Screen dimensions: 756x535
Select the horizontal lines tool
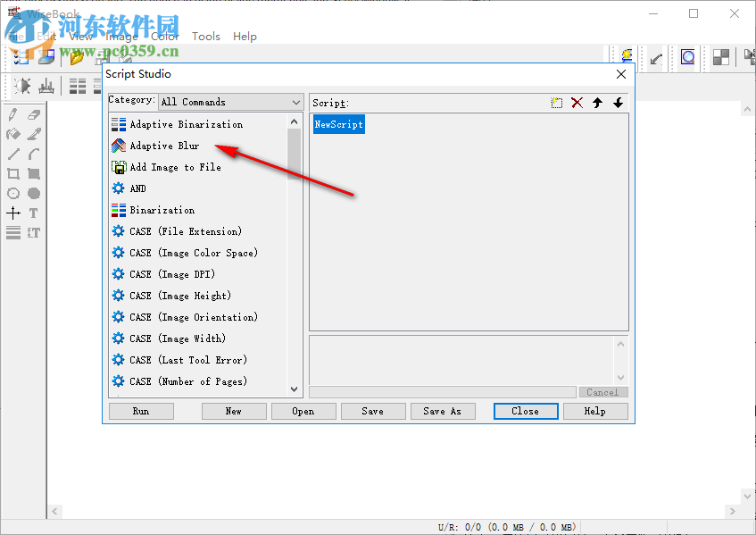(13, 232)
